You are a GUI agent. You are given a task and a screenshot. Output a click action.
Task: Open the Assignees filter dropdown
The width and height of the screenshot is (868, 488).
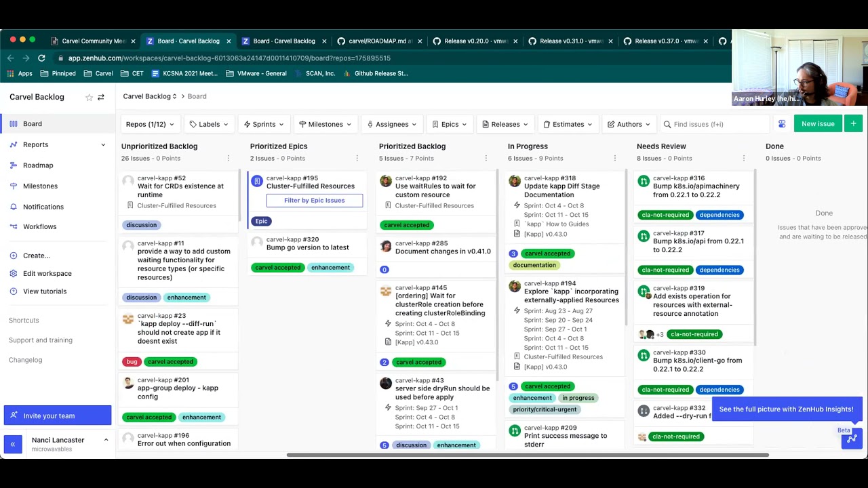pyautogui.click(x=392, y=124)
